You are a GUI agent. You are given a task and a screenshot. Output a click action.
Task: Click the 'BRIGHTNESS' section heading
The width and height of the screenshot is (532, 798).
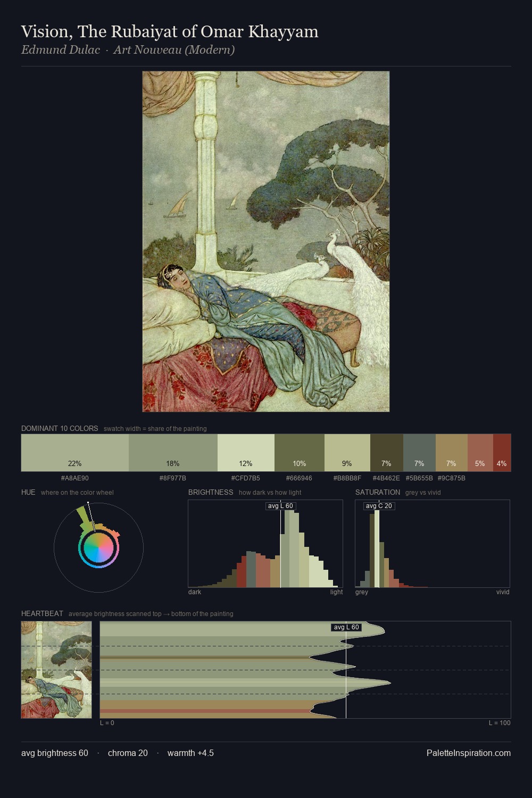pyautogui.click(x=211, y=492)
